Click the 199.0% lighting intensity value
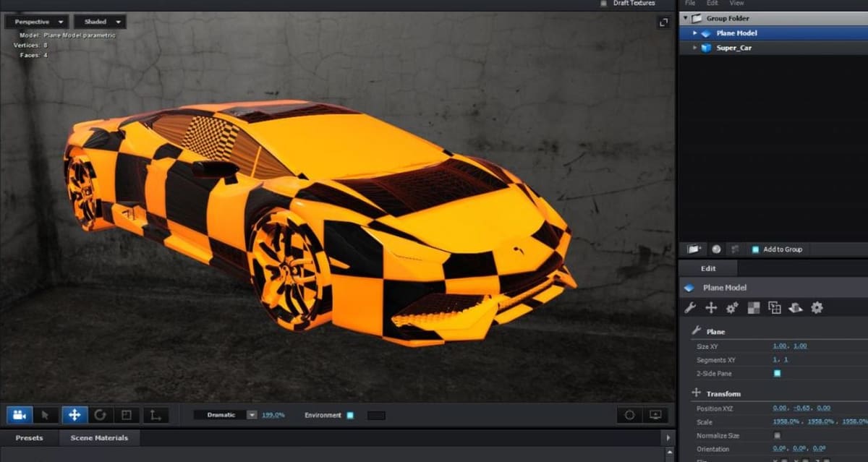868x462 pixels. pyautogui.click(x=273, y=415)
